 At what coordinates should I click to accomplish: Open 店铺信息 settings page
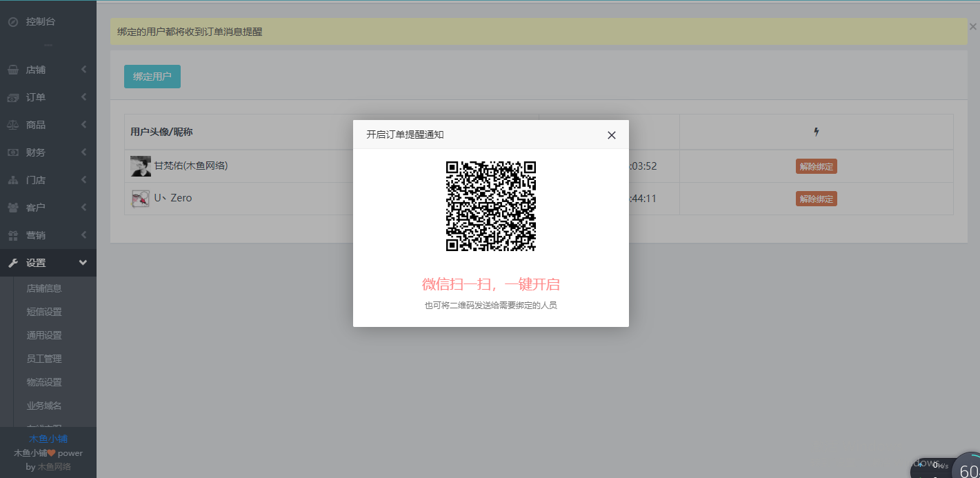tap(44, 288)
